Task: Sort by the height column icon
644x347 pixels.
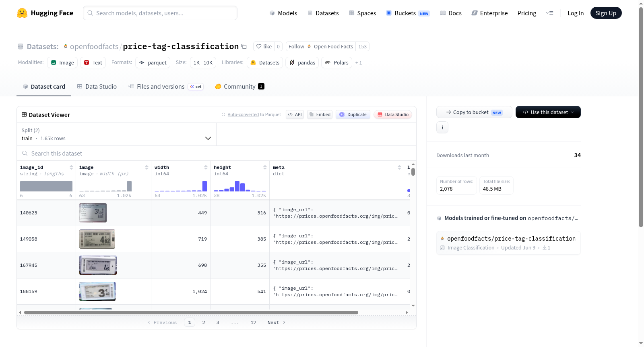Action: coord(265,167)
